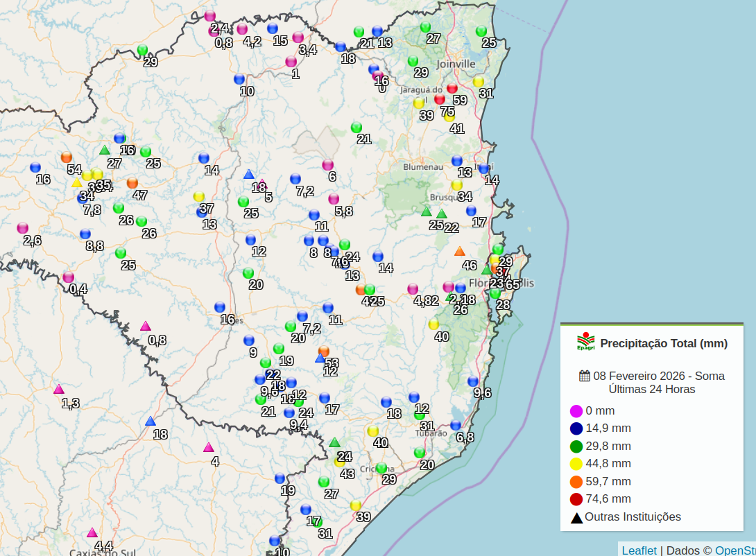Select the blue marker showing 6,8
Viewport: 756px width, 556px height.
coord(456,425)
